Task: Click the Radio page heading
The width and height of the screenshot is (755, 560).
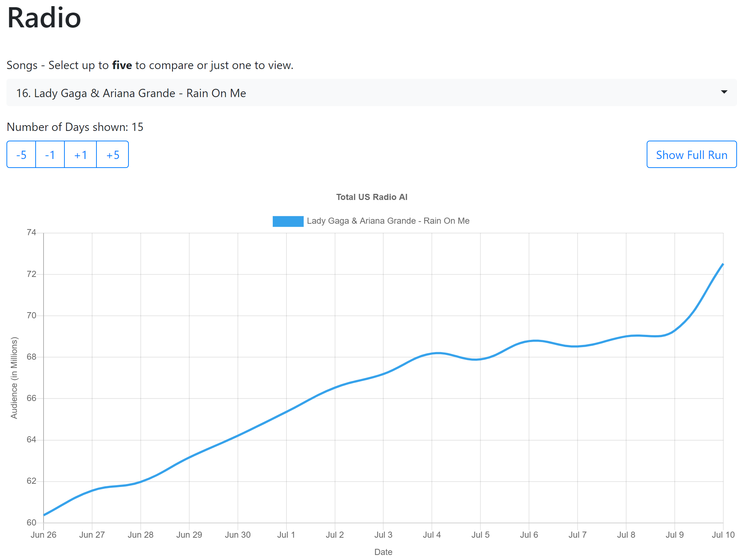Action: point(44,18)
